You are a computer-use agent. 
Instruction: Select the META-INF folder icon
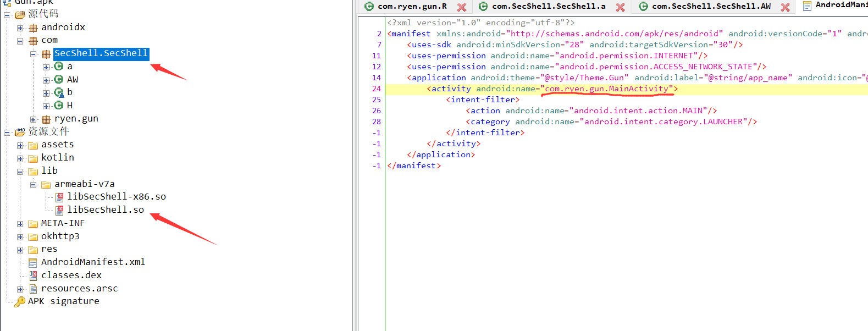[x=33, y=224]
